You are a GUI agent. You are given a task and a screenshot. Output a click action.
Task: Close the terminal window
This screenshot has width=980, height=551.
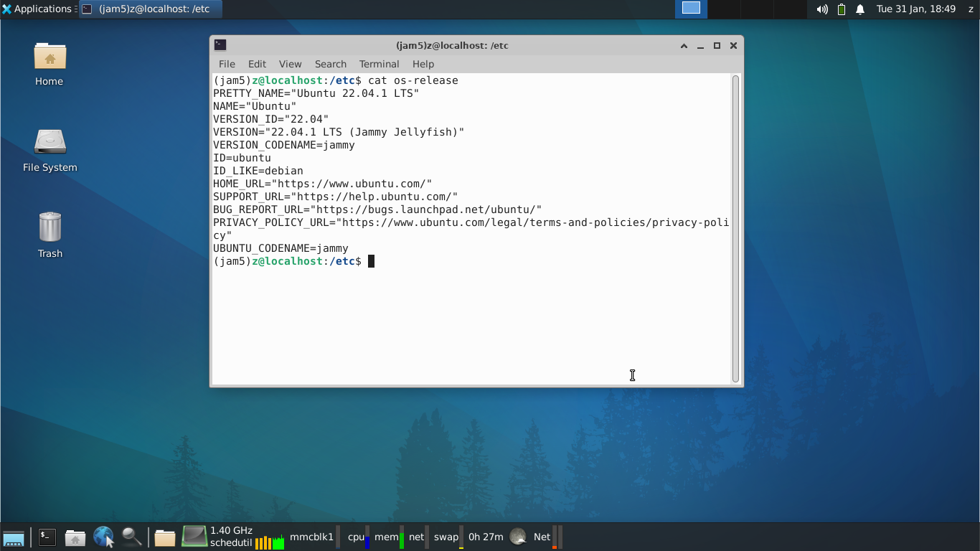[733, 45]
